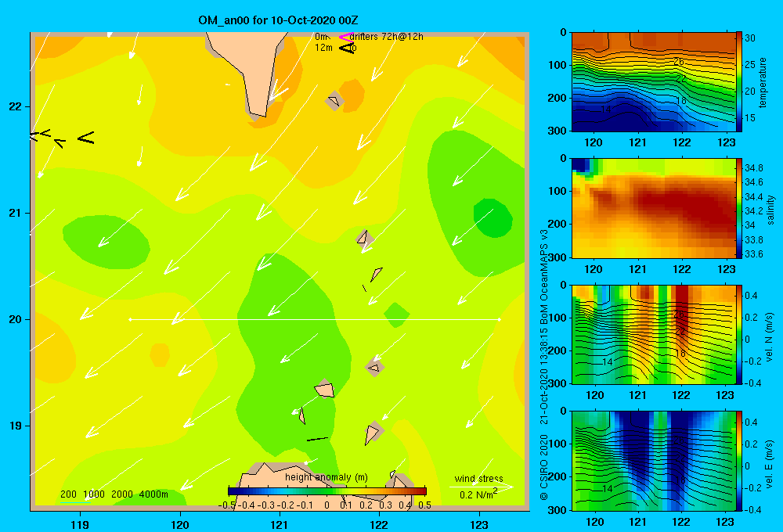Click the '-0.5' tick on height anomaly colorbar
The image size is (783, 532).
(x=227, y=505)
